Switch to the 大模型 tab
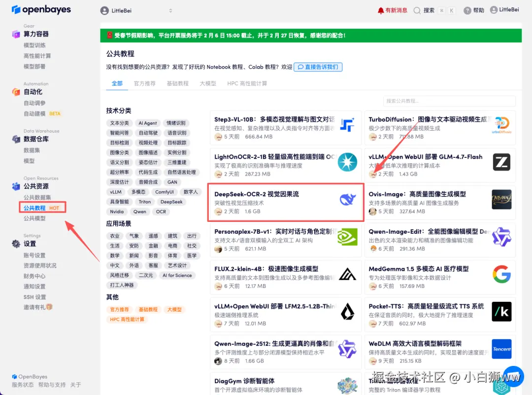 click(x=208, y=83)
